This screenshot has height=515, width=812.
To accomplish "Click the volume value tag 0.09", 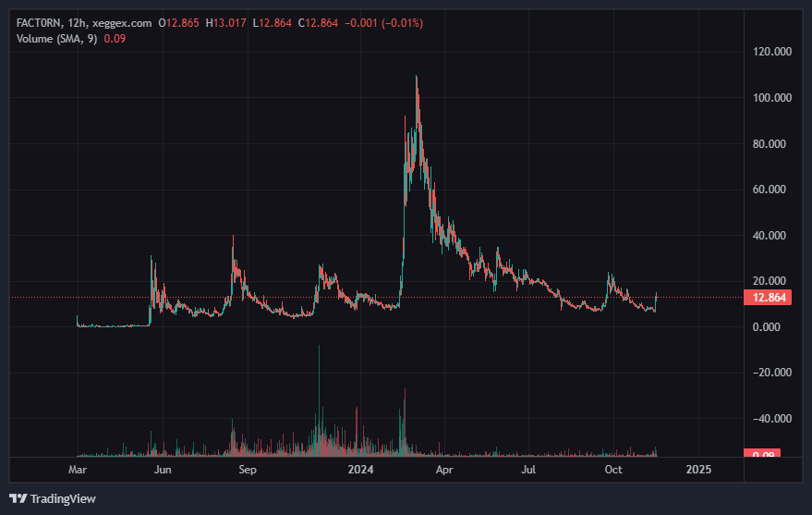I will pos(762,453).
